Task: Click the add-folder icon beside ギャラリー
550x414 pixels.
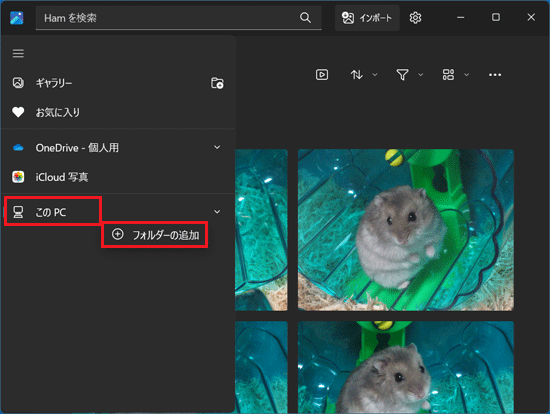Action: pos(217,83)
